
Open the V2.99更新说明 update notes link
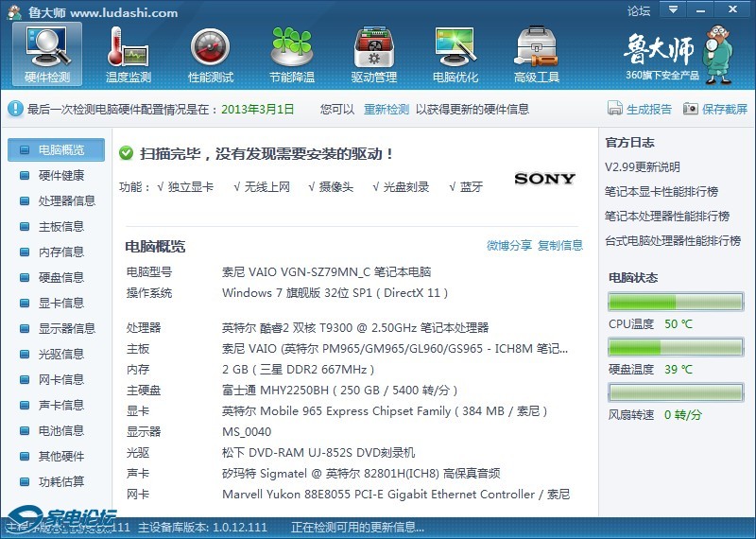643,167
